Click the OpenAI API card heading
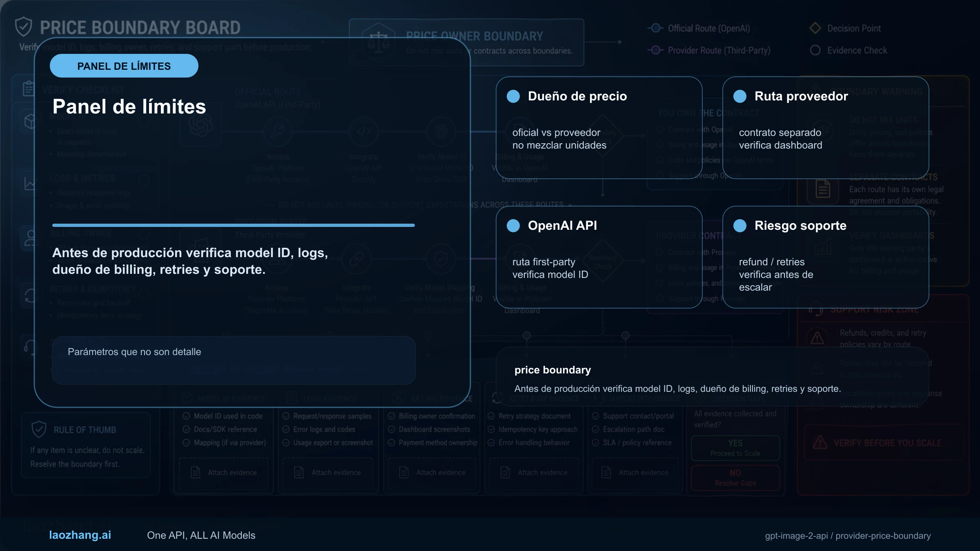Screen dimensions: 980x551 (562, 226)
